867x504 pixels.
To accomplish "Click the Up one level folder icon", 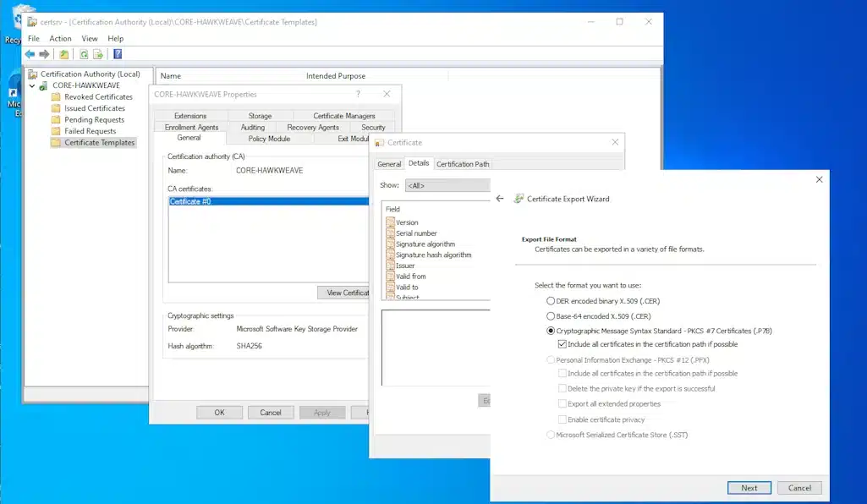I will click(64, 54).
